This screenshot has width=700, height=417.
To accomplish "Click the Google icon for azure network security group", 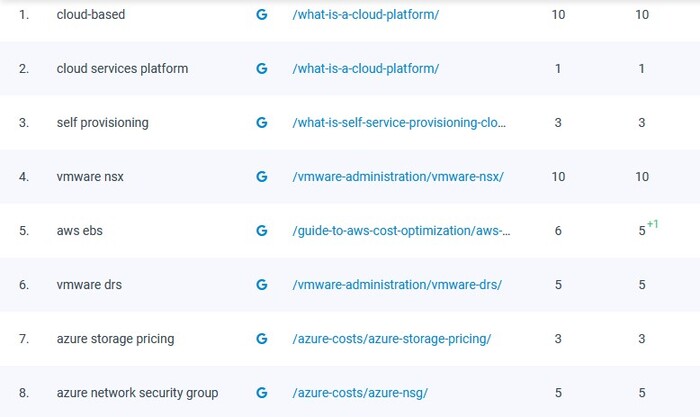I will click(x=262, y=393).
